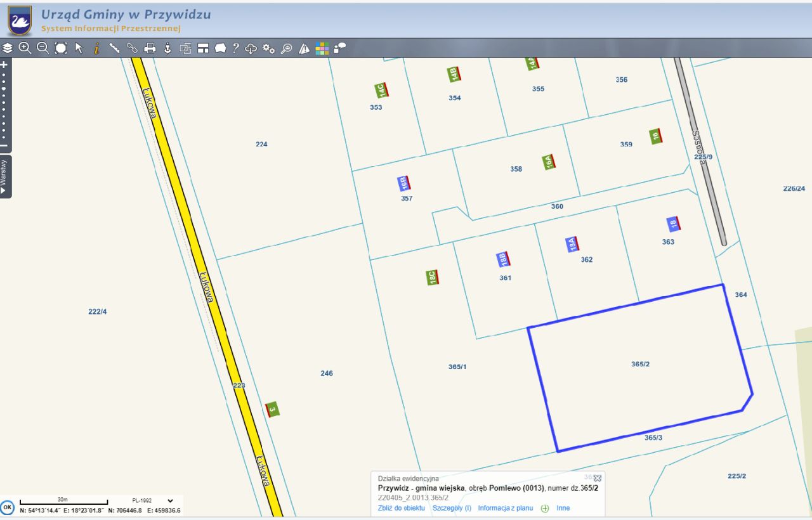Select the arrow pointer tool
This screenshot has width=812, height=520.
(x=79, y=48)
